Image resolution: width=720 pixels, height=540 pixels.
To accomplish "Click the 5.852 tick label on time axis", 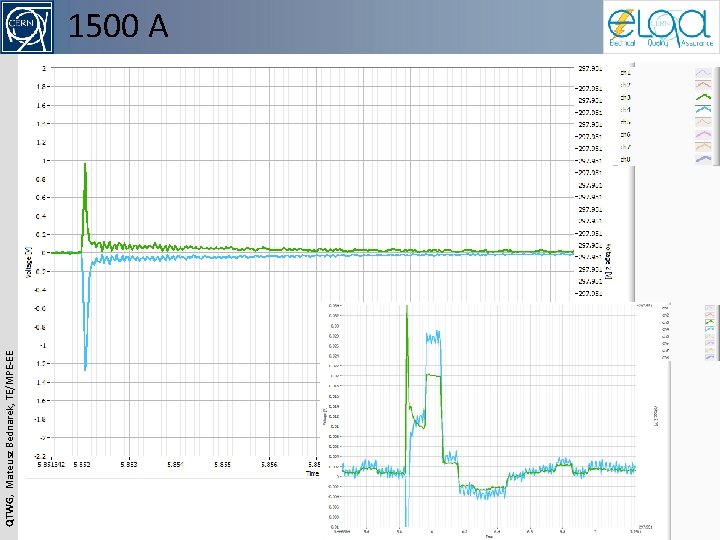I will click(x=82, y=464).
